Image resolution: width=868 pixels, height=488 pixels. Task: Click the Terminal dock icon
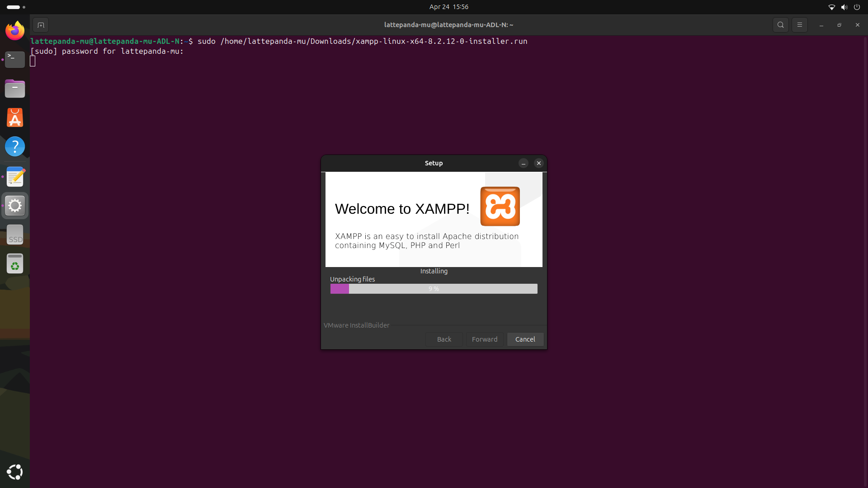[15, 59]
